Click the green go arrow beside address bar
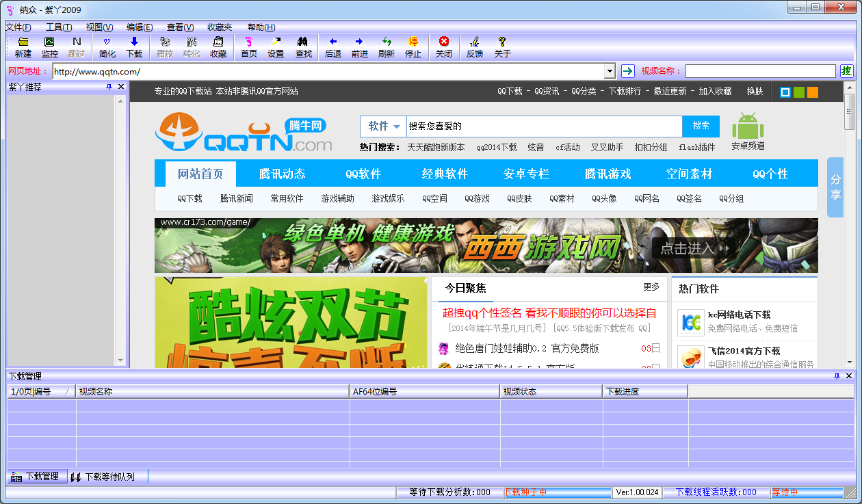 627,71
